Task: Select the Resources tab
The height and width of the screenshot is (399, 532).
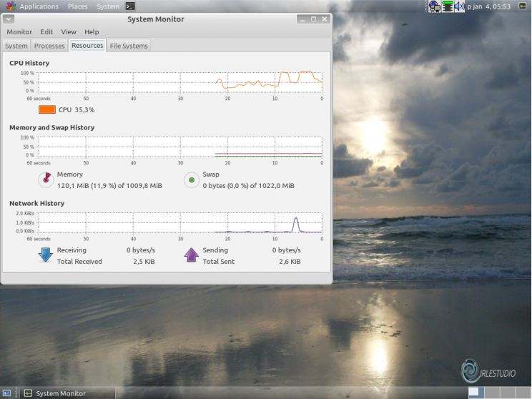Action: (x=87, y=46)
